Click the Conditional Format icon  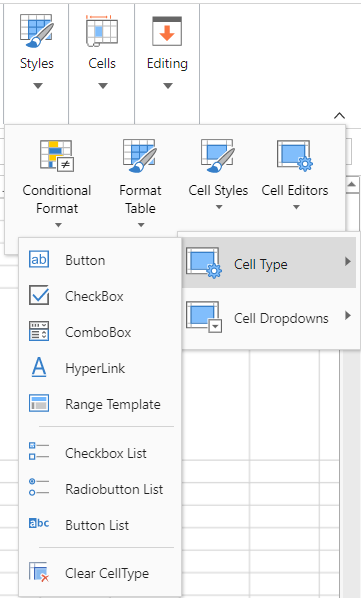pyautogui.click(x=57, y=156)
